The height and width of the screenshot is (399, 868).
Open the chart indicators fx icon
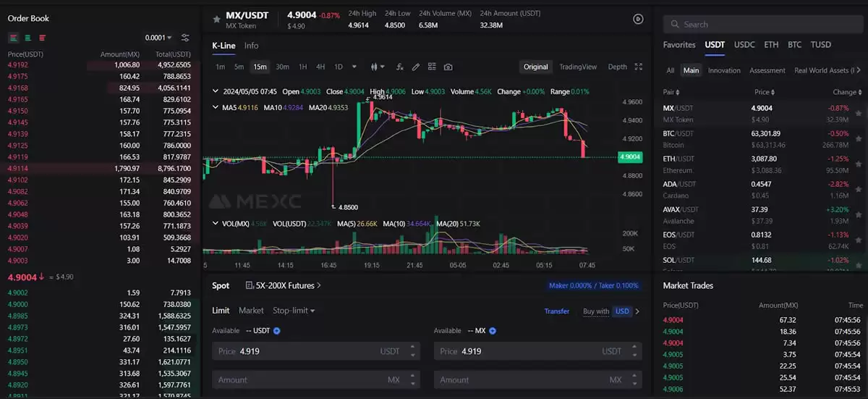400,67
